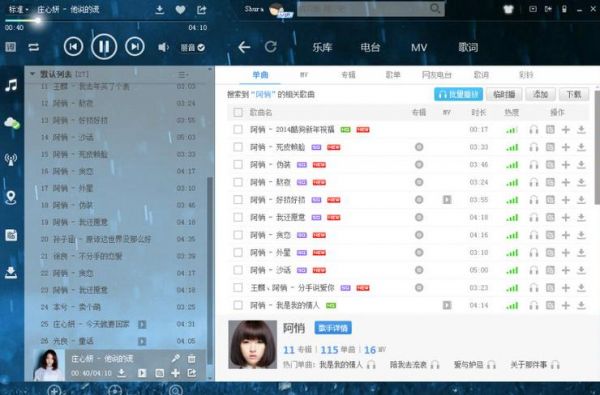The width and height of the screenshot is (600, 395).
Task: Open the location pin sidebar icon
Action: [11, 198]
